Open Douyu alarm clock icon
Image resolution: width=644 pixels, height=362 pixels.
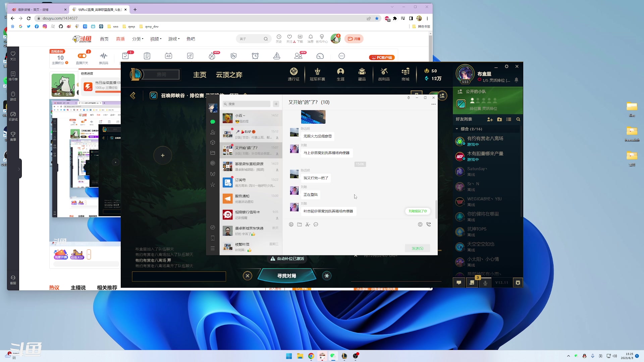tap(255, 56)
